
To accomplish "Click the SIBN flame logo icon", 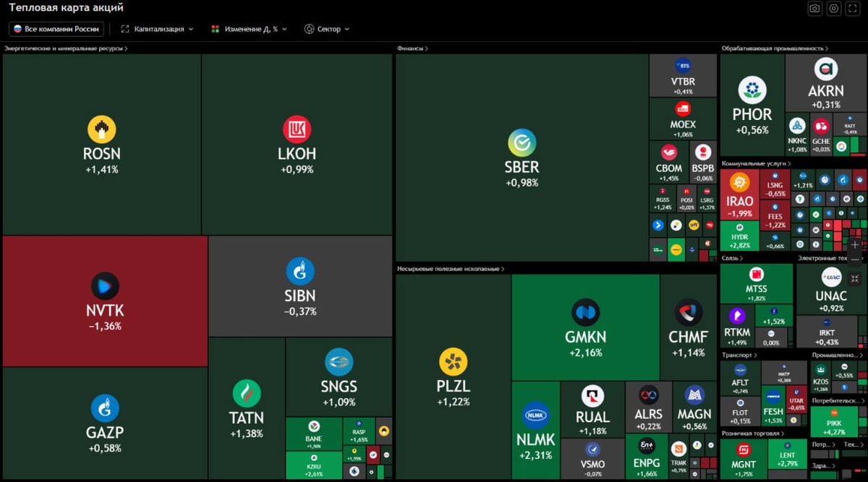I will point(300,271).
